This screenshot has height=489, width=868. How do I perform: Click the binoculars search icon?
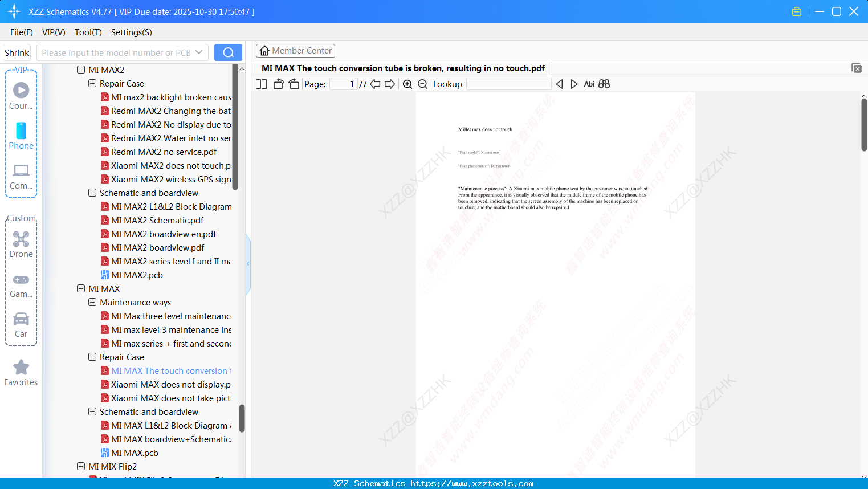604,84
